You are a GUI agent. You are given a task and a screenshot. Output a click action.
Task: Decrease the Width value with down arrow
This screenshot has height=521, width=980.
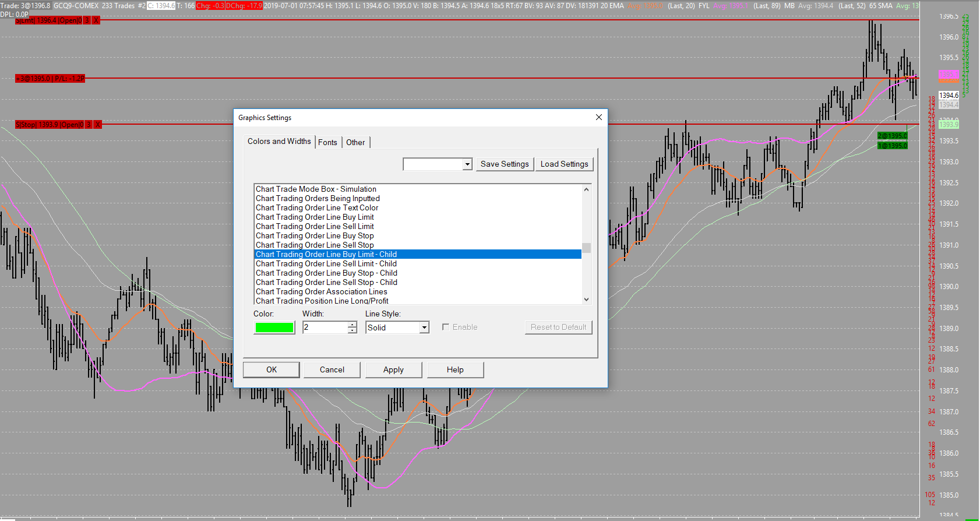[352, 330]
